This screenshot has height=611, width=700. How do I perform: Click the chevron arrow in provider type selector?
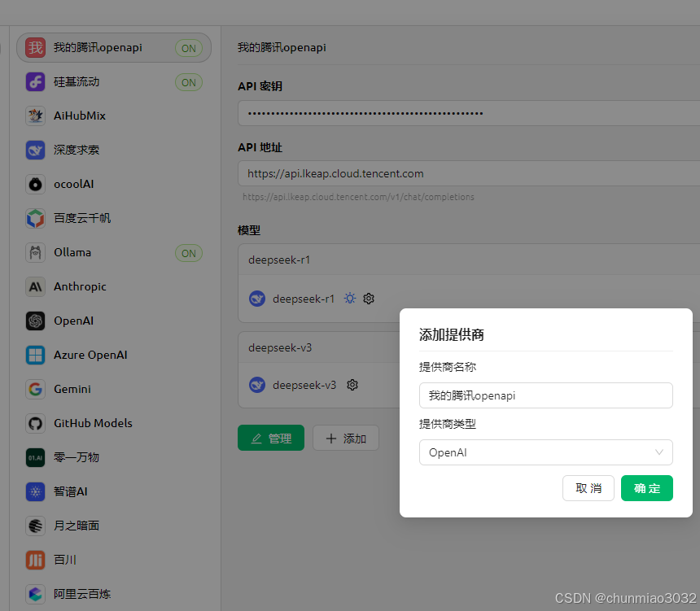(x=659, y=452)
